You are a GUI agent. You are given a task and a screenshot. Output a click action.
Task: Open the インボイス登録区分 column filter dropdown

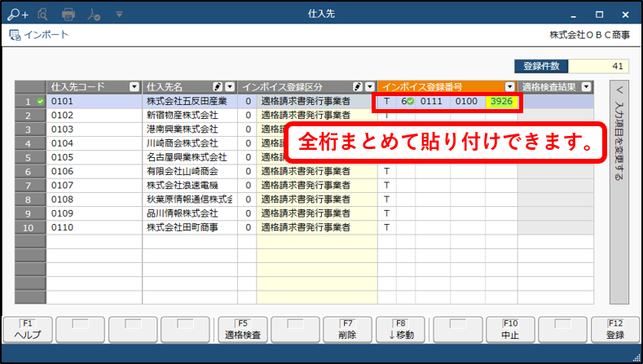370,87
